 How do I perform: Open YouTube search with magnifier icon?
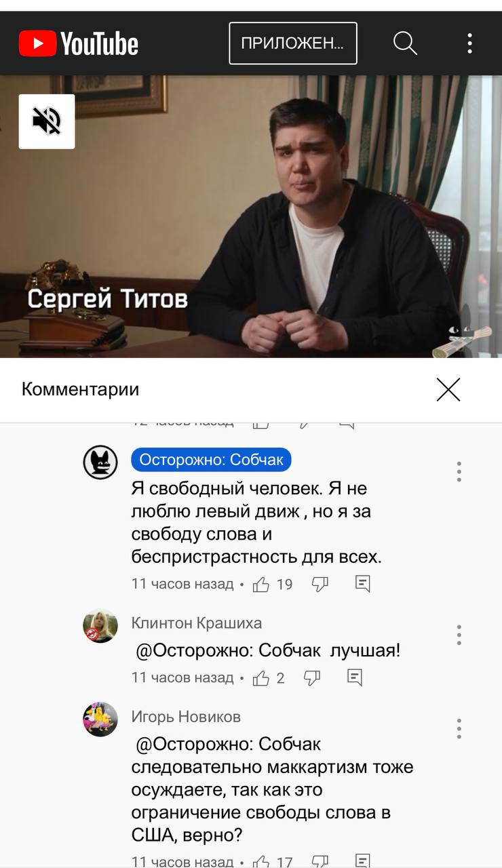(x=405, y=43)
